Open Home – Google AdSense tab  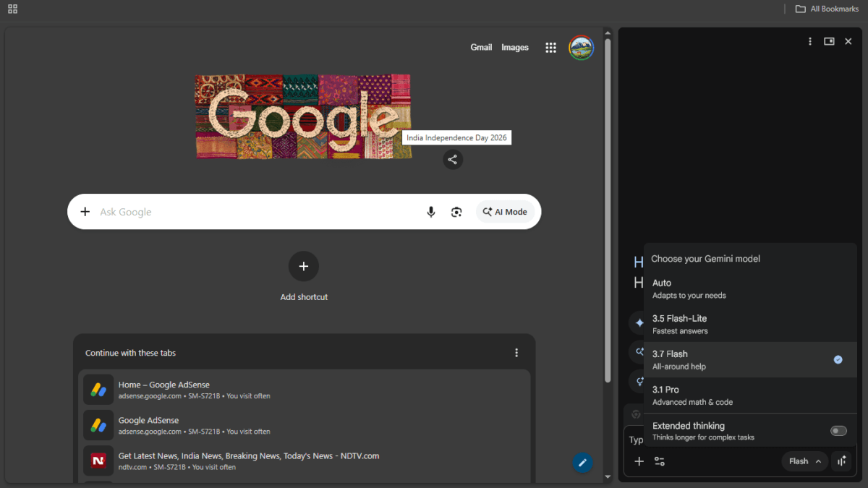[x=305, y=390]
